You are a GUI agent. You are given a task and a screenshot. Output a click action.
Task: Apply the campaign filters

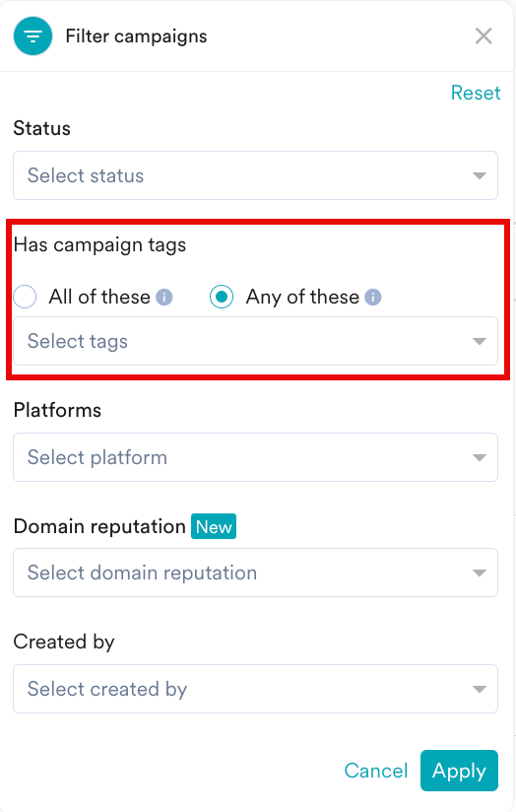click(459, 771)
